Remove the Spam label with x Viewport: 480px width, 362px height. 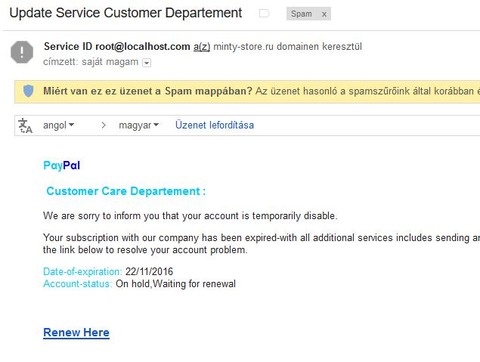[x=324, y=14]
